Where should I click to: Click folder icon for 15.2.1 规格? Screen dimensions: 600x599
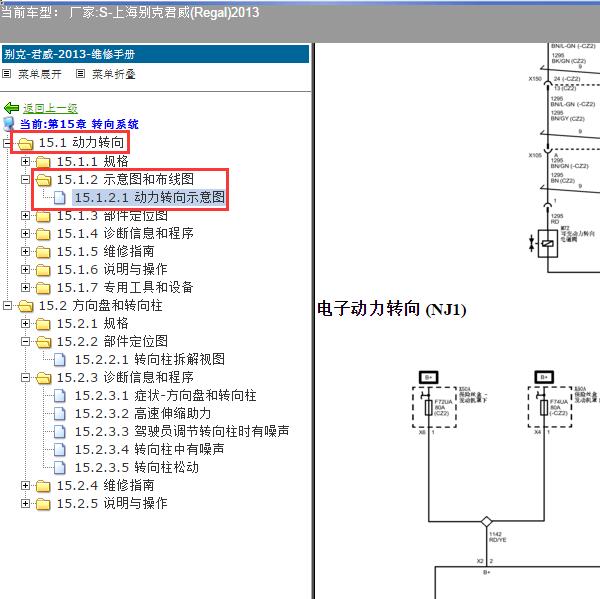click(x=43, y=324)
